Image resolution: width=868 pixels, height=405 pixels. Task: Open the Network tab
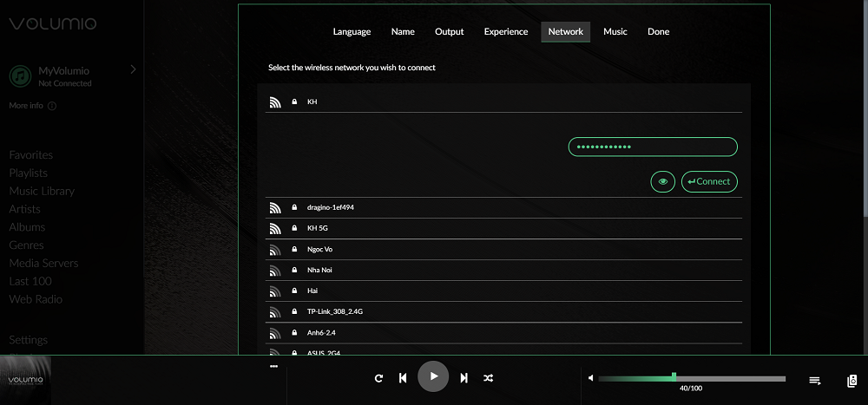[x=565, y=31]
